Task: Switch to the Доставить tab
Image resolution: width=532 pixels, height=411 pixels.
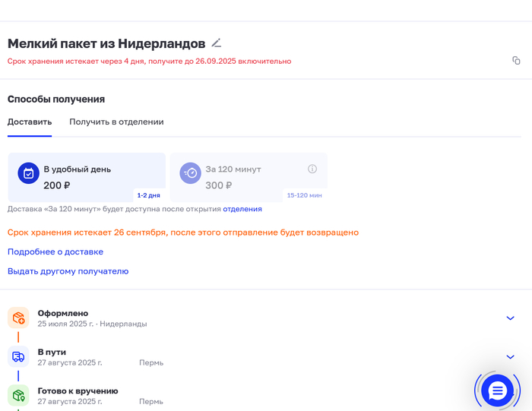Action: pyautogui.click(x=30, y=122)
